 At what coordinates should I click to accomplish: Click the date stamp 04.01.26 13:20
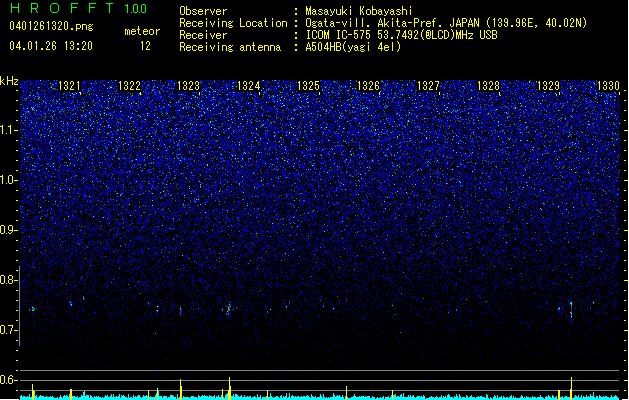51,46
